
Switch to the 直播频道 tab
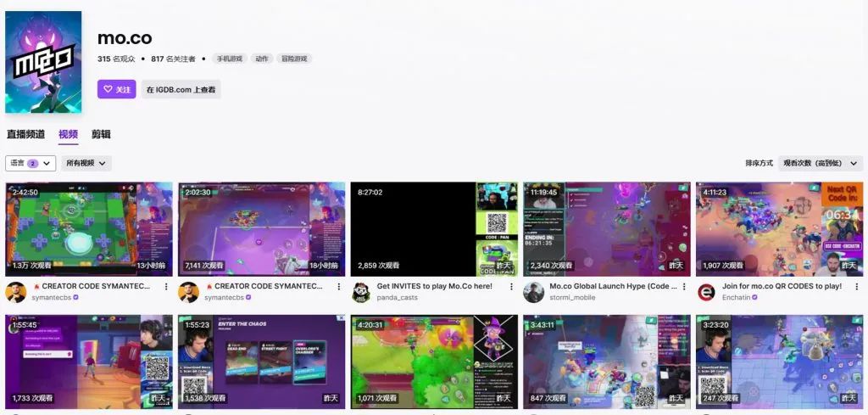point(25,134)
